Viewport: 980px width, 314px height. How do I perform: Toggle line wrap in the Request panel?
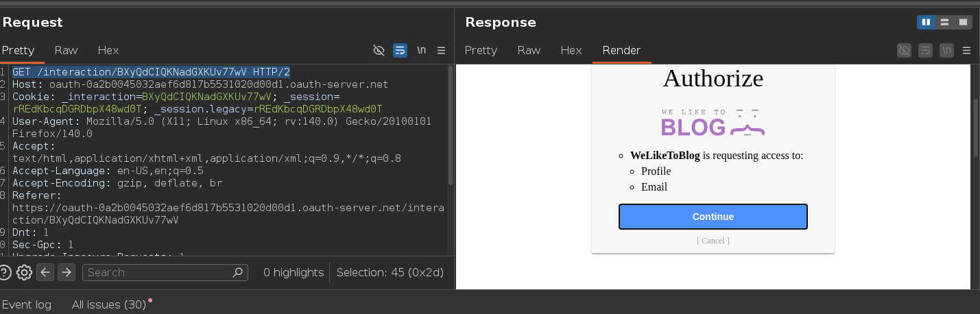tap(400, 50)
